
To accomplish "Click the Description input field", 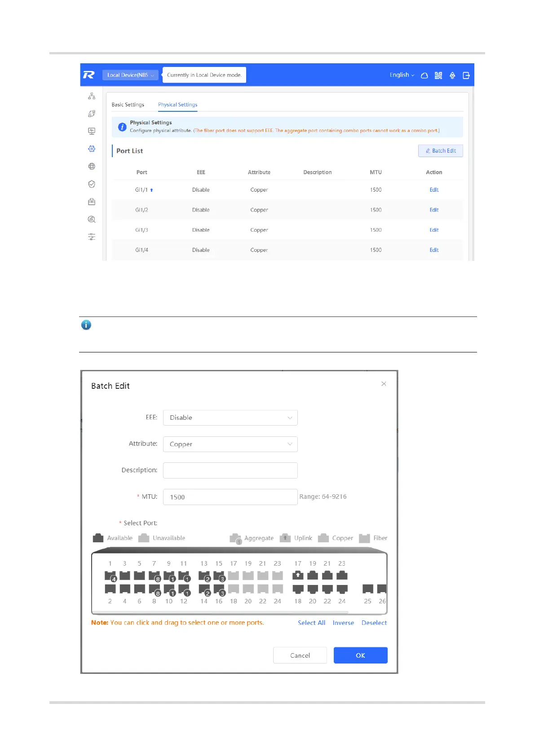I will coord(230,470).
